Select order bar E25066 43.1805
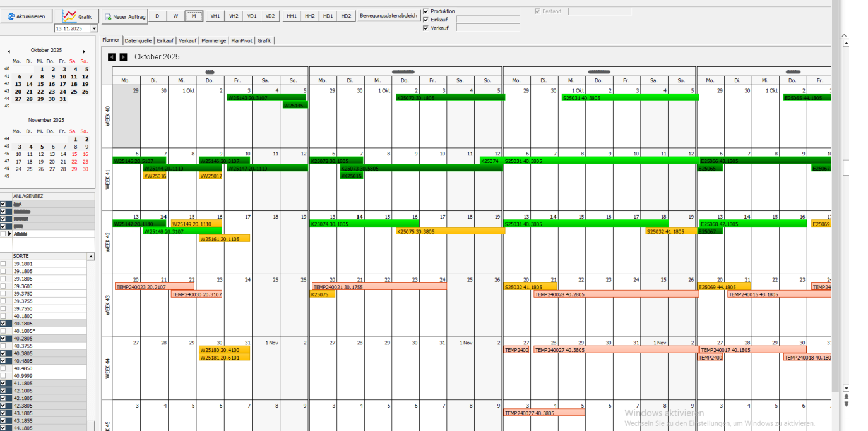This screenshot has width=868, height=431. (x=765, y=161)
